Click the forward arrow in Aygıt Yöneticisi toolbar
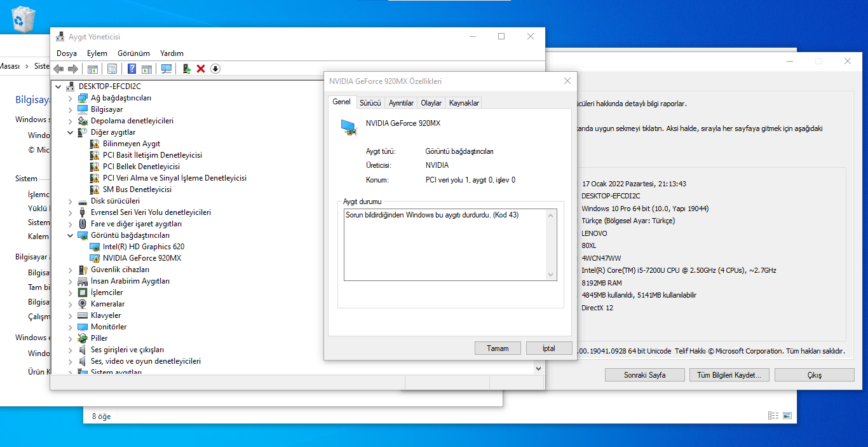This screenshot has height=447, width=868. point(73,69)
